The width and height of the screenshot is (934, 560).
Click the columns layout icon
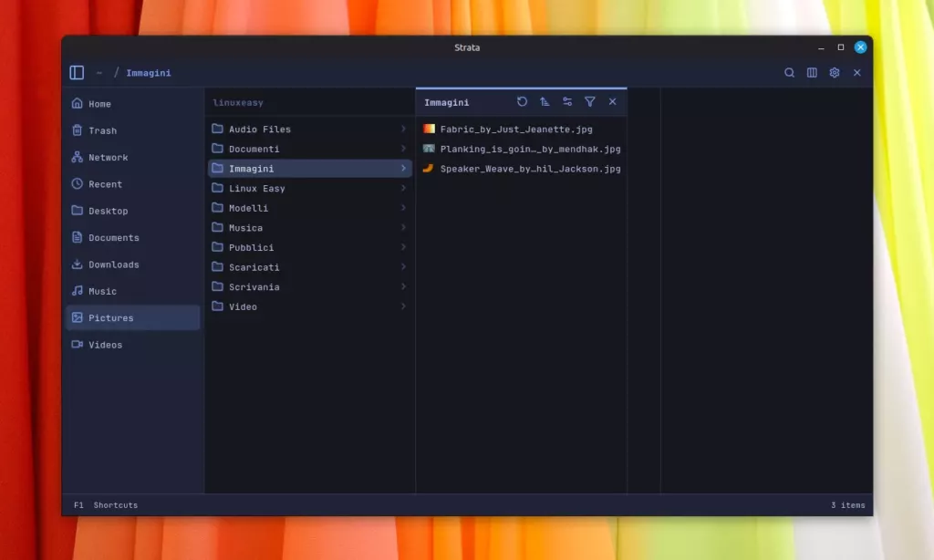(x=812, y=73)
